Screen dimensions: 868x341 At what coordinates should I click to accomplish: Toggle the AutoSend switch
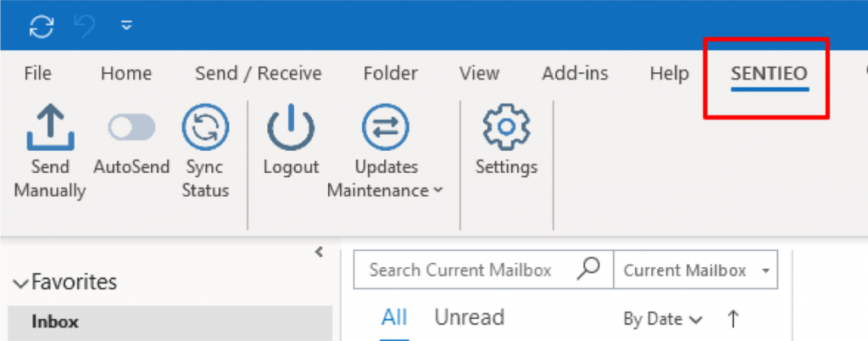(131, 127)
